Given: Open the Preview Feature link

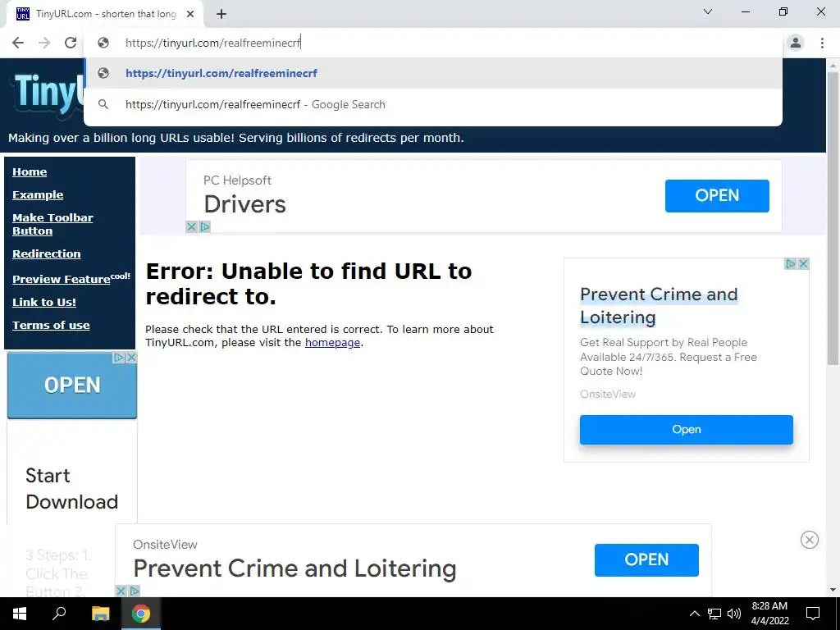Looking at the screenshot, I should click(x=61, y=279).
